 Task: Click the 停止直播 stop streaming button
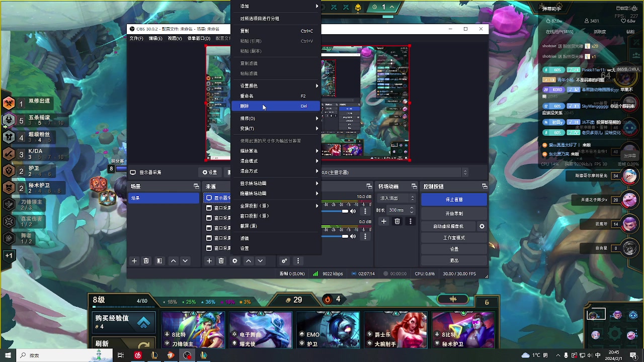point(454,200)
